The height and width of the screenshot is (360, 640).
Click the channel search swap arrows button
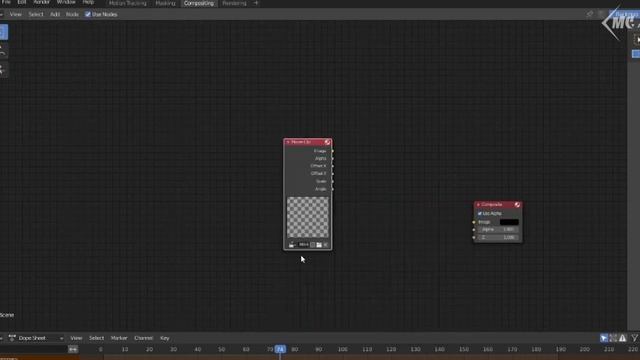point(73,349)
